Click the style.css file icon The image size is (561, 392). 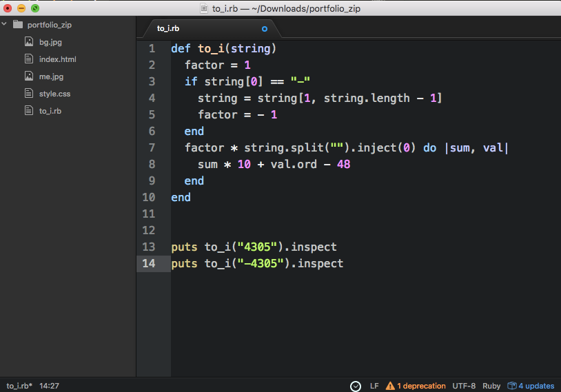[29, 93]
